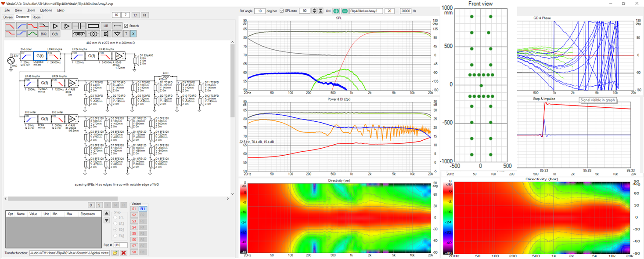644x259 pixels.
Task: Move parameter down with the down arrow
Action: (x=107, y=220)
